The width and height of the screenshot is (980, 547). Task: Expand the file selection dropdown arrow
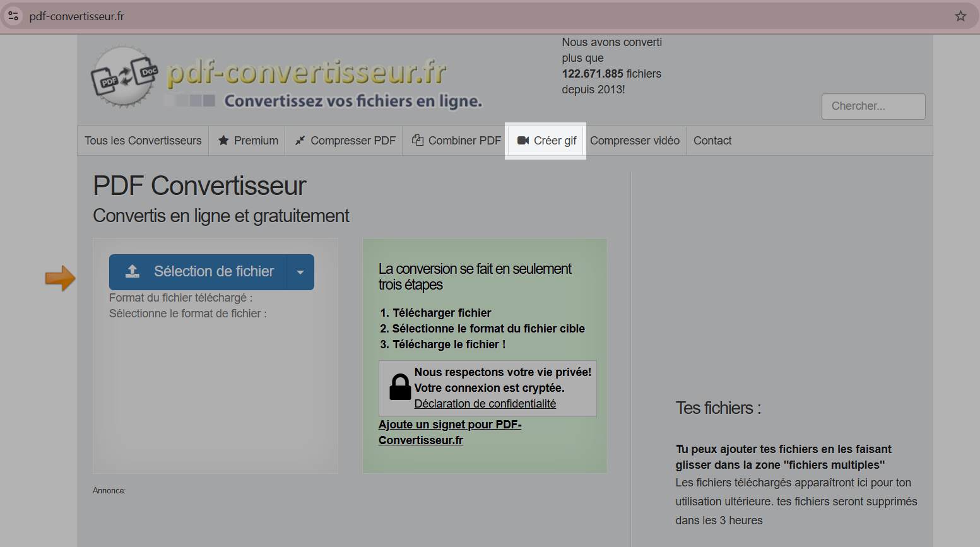300,272
